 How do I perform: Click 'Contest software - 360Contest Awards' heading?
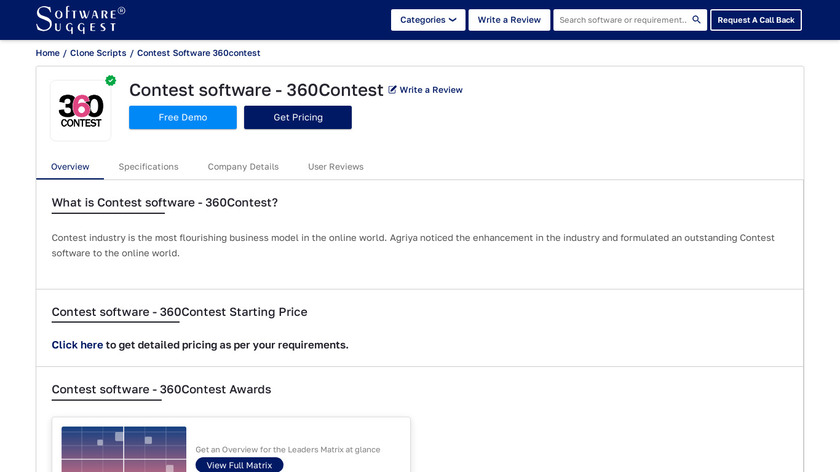click(x=161, y=389)
